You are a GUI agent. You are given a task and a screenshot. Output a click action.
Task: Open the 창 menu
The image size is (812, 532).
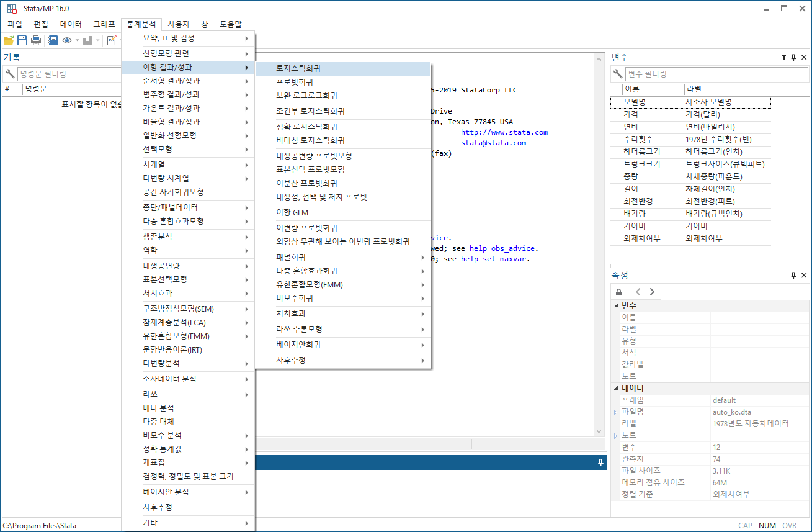(205, 24)
